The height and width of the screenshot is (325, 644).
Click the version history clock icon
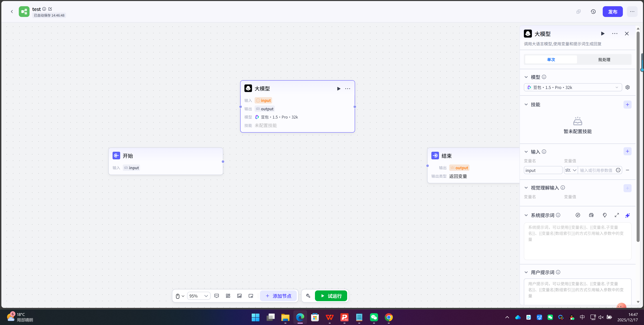(x=593, y=12)
